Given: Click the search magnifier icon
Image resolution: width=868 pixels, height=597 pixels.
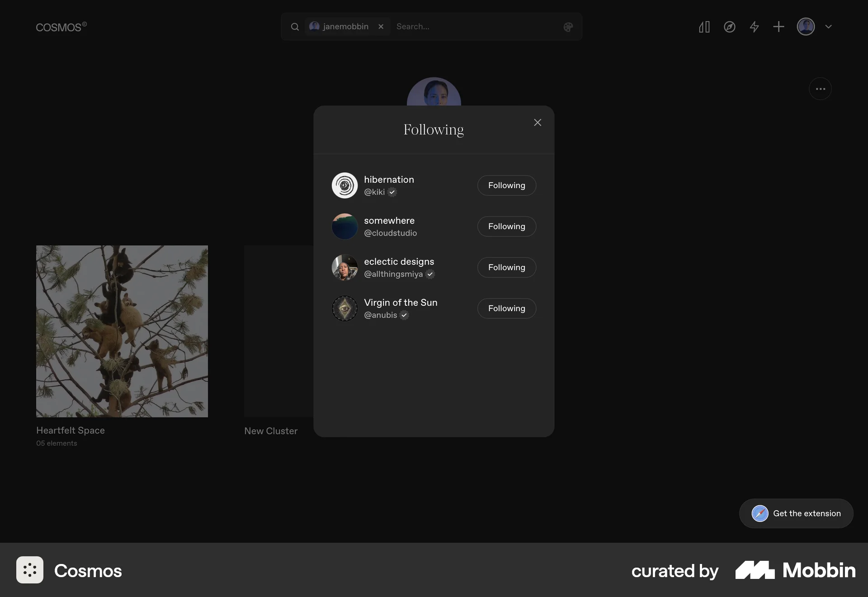Looking at the screenshot, I should tap(295, 27).
